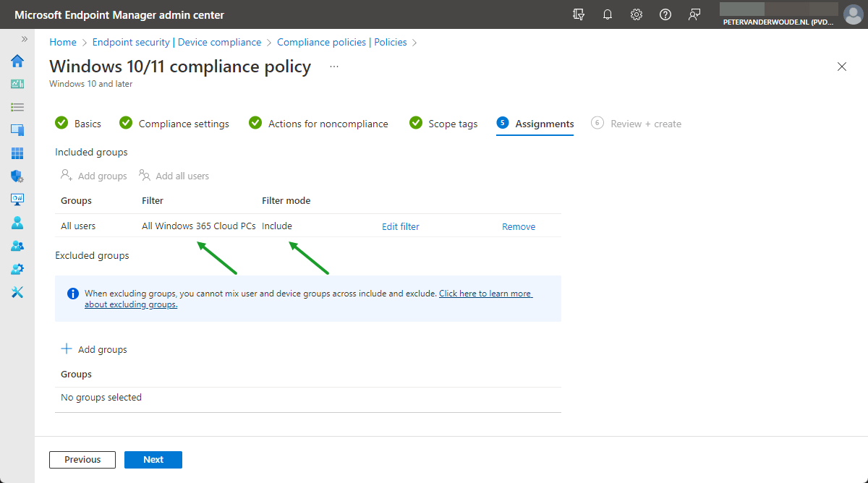This screenshot has width=868, height=483.
Task: Open the Reports monitor icon
Action: tap(17, 200)
